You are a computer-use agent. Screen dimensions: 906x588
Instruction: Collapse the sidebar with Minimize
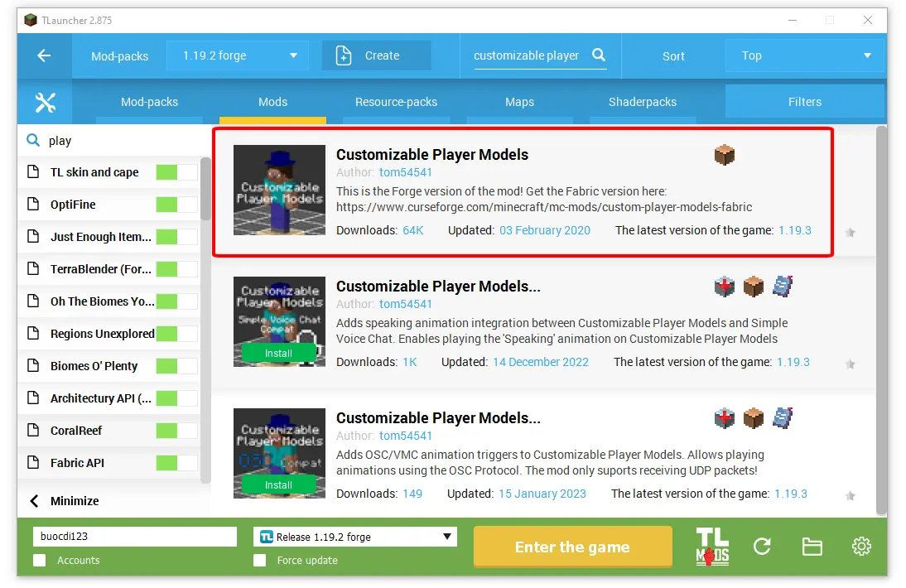click(64, 501)
